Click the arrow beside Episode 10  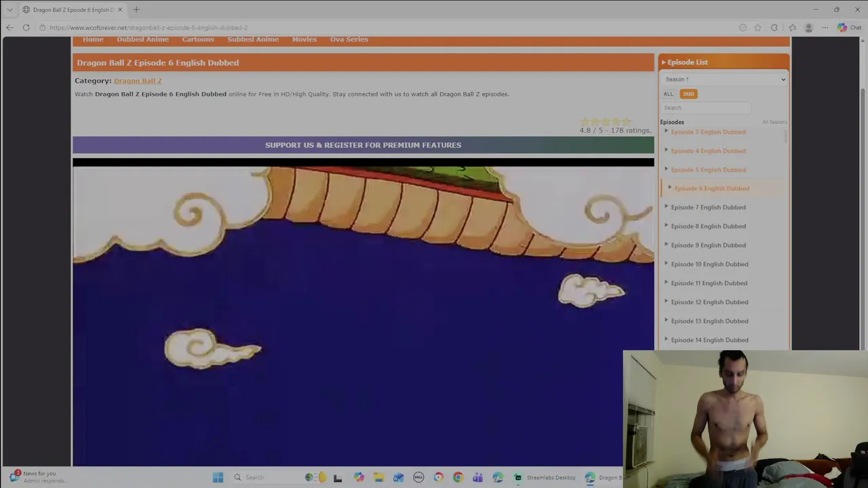tap(666, 264)
